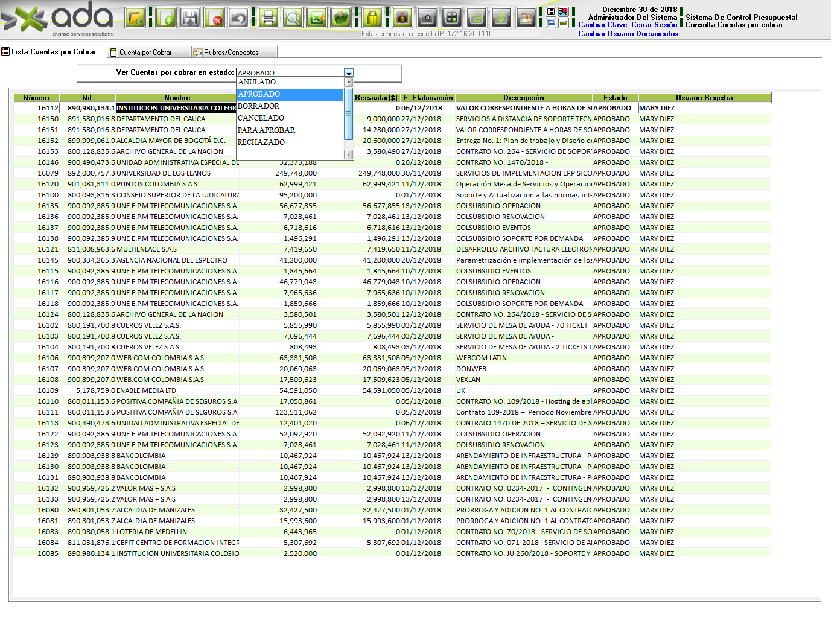Open the Rubros/Conceptos tab
840x618 pixels.
231,53
